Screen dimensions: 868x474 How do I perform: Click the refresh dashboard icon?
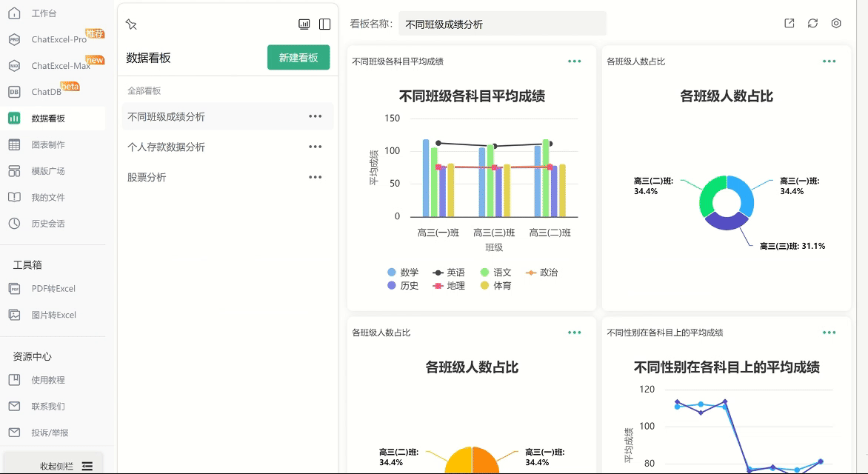point(812,24)
